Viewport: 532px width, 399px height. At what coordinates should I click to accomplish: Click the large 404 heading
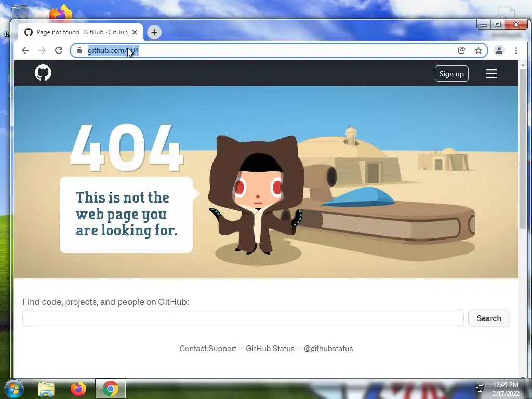[127, 147]
